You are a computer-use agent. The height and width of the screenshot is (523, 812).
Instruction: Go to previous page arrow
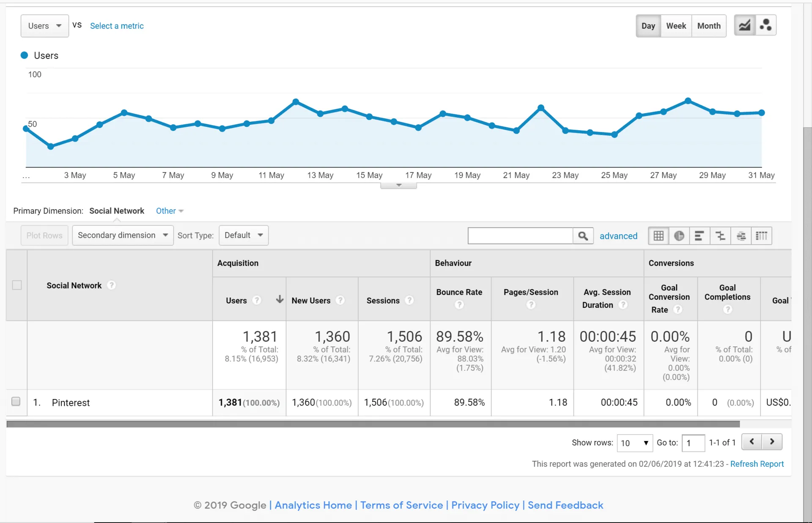click(x=752, y=442)
